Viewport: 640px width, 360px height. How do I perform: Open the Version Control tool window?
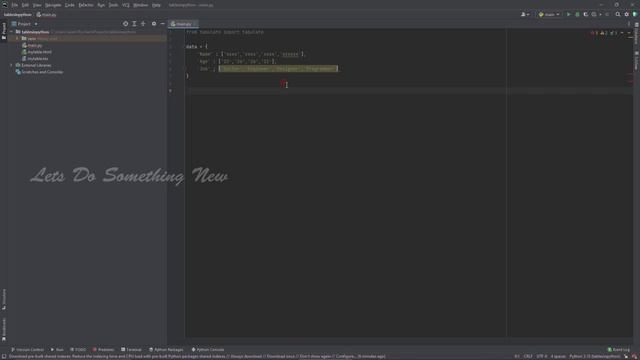[27, 350]
